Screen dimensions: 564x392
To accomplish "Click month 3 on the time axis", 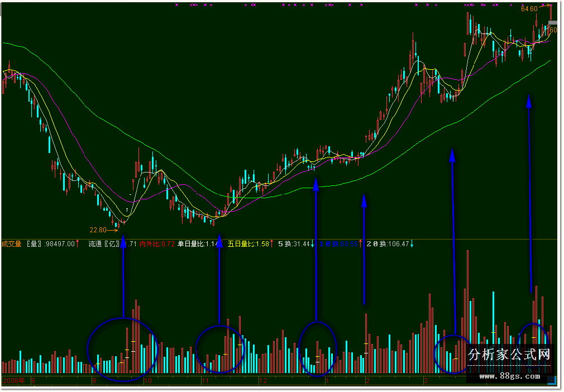I will coord(426,381).
